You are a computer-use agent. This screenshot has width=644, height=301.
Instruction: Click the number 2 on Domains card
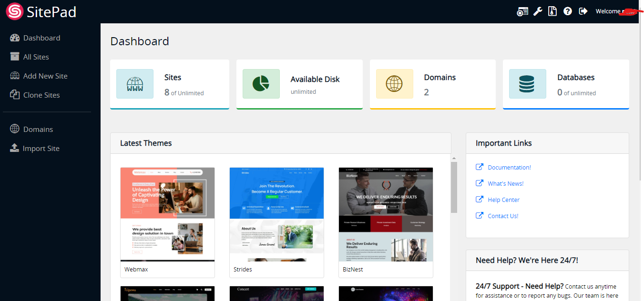point(427,92)
